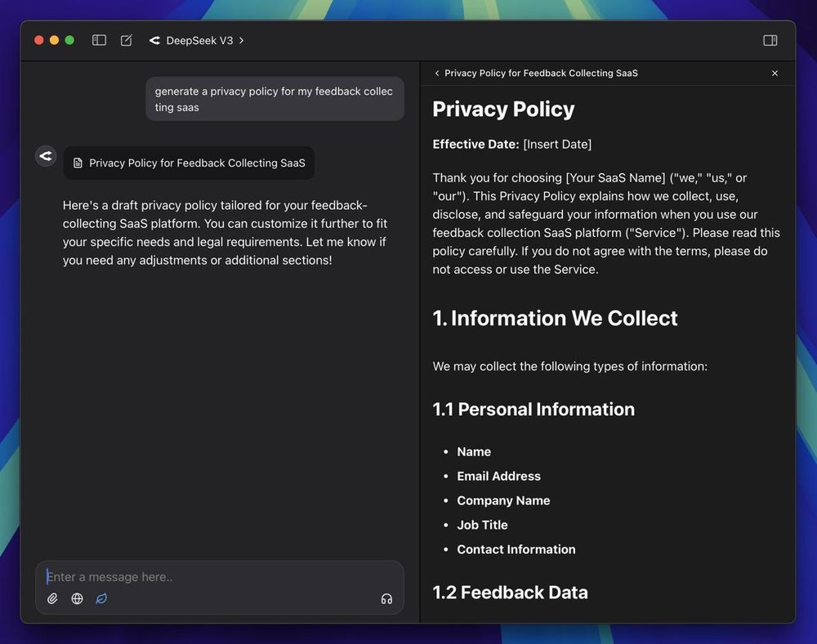Viewport: 817px width, 644px height.
Task: Click the Effective Date line
Action: coord(512,145)
